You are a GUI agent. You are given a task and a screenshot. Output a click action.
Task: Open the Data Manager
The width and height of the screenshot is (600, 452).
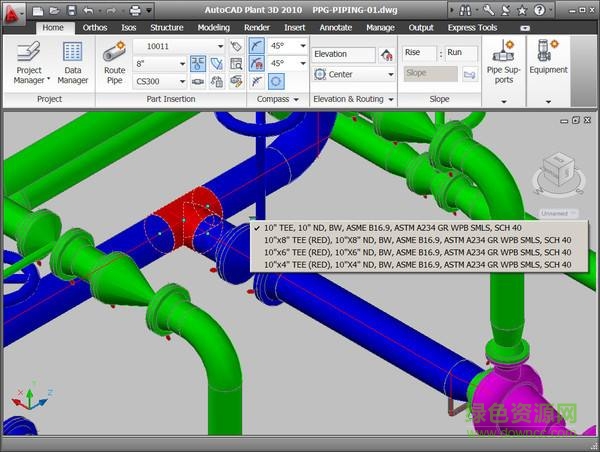tap(72, 62)
